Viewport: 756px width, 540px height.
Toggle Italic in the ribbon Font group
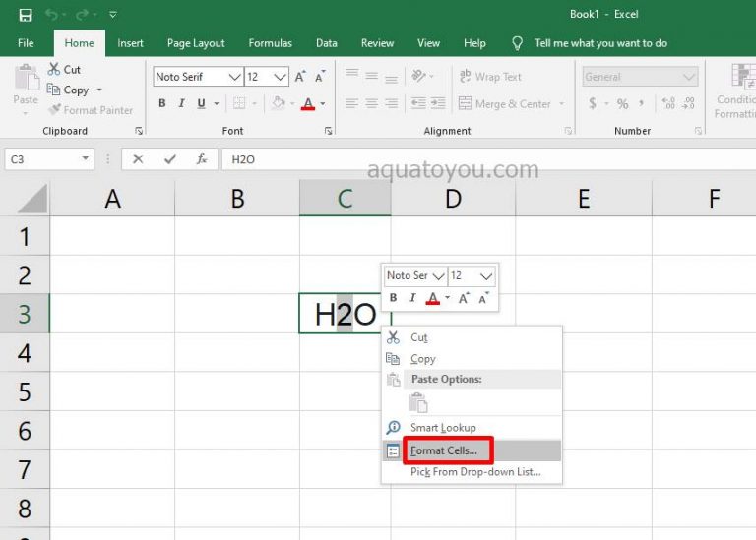(182, 103)
